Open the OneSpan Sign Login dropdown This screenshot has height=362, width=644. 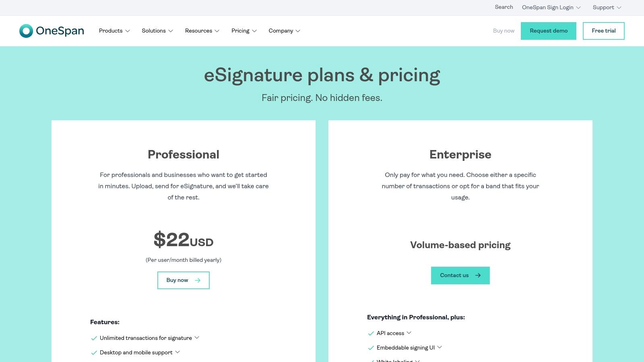pyautogui.click(x=551, y=8)
